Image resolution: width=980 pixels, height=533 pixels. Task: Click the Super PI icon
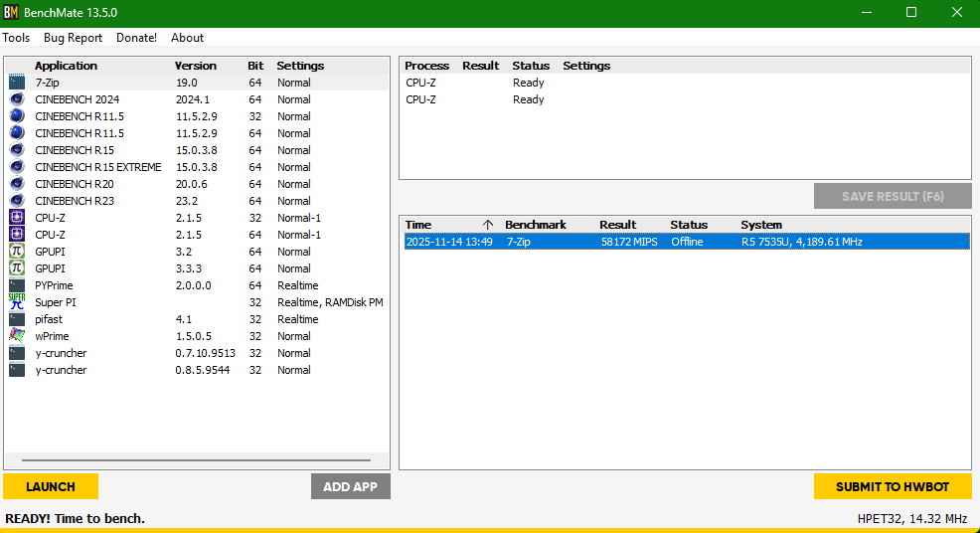coord(17,302)
